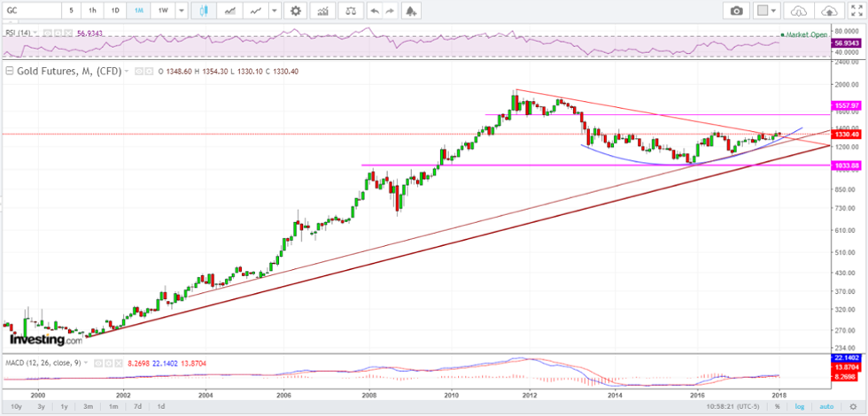Click the GC symbol input field
This screenshot has width=868, height=416.
[x=31, y=11]
